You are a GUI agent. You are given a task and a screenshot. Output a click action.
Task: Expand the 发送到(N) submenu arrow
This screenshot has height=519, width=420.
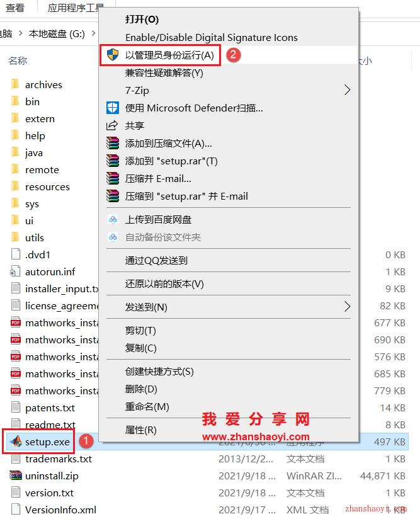[347, 307]
